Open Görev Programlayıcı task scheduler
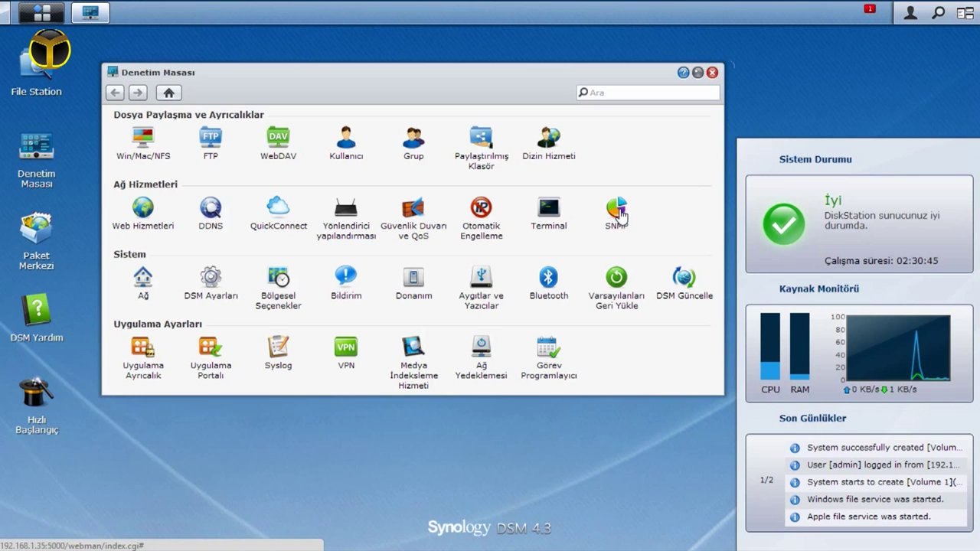Screen dimensions: 980x551 click(x=549, y=357)
